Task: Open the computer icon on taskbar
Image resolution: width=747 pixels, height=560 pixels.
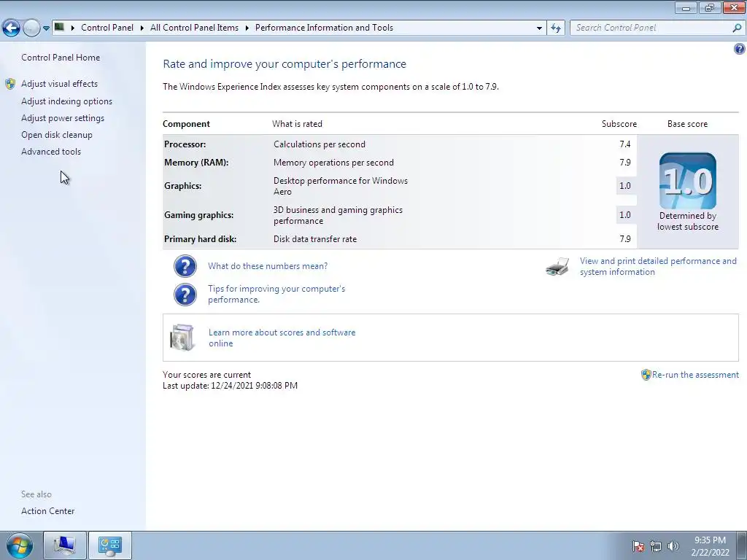Action: [64, 545]
